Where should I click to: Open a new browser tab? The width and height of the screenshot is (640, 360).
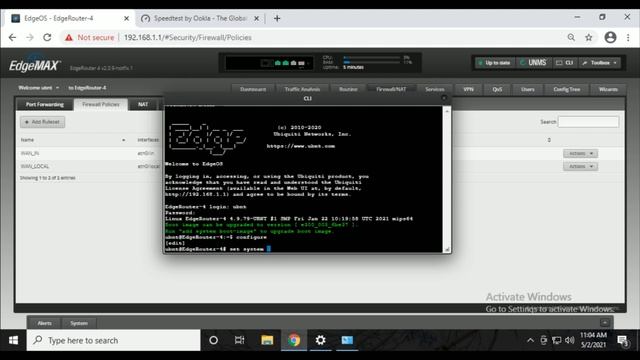point(277,18)
